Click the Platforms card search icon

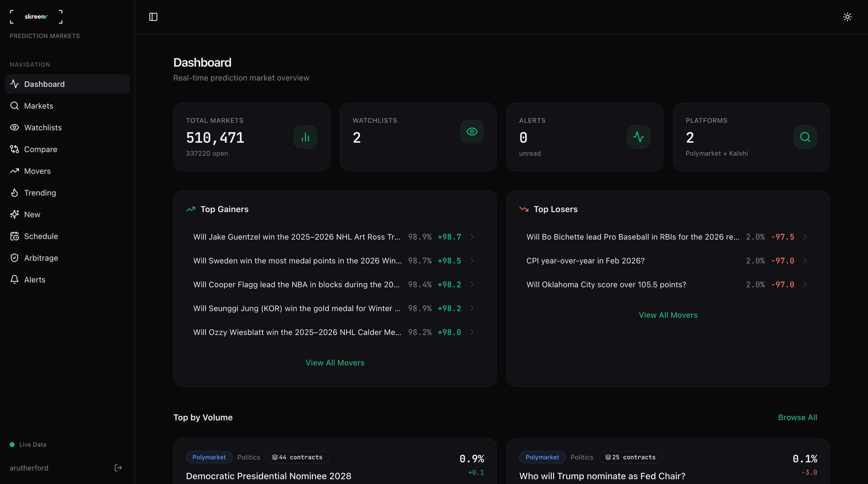(x=805, y=137)
